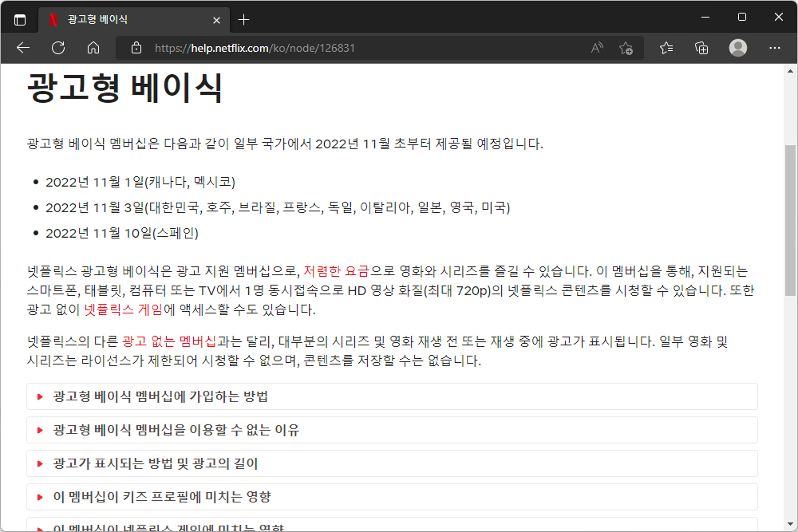Viewport: 798px width, 532px height.
Task: Open the 넷플릭스 게임 link
Action: (123, 309)
